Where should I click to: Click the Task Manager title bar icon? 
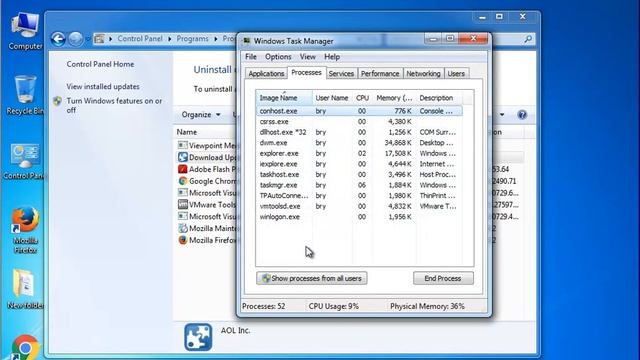[x=247, y=41]
